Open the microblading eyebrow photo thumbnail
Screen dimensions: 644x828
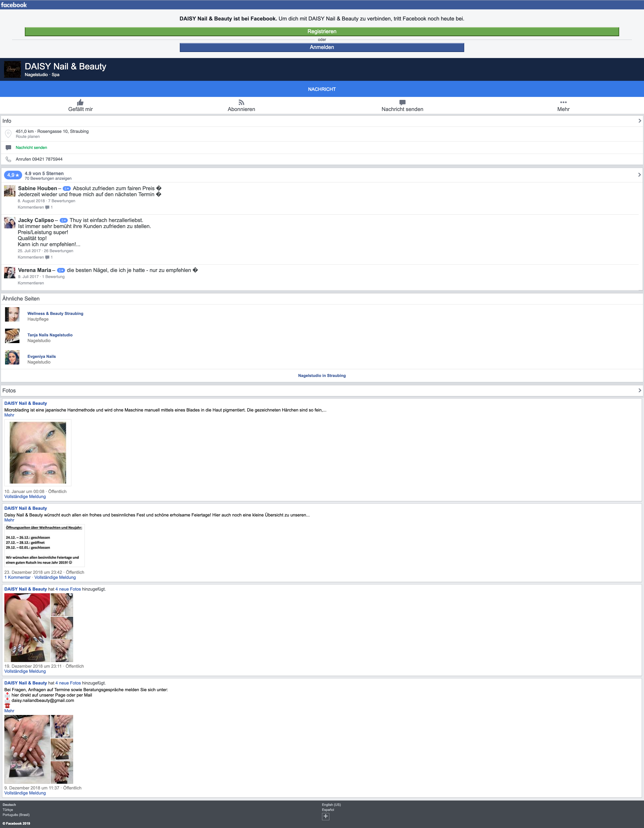38,453
